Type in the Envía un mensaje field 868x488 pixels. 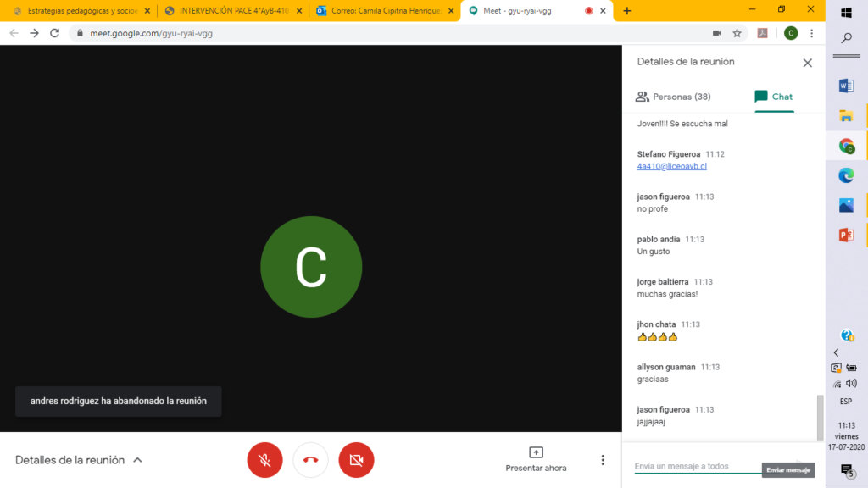tap(695, 466)
